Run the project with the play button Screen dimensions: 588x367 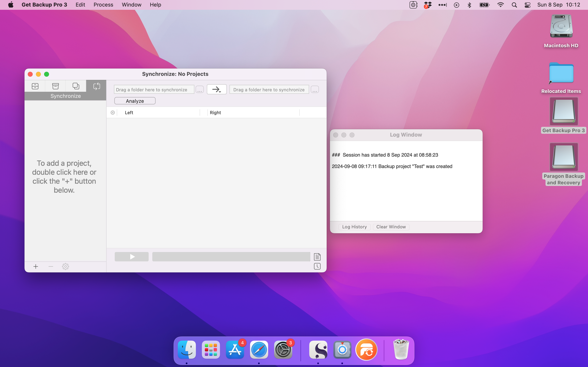pos(131,256)
